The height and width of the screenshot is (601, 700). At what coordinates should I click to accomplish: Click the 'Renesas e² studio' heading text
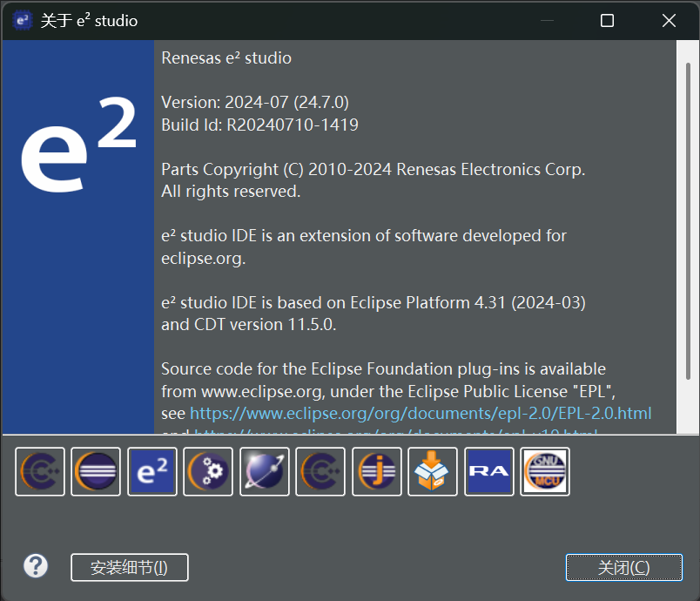pyautogui.click(x=226, y=58)
